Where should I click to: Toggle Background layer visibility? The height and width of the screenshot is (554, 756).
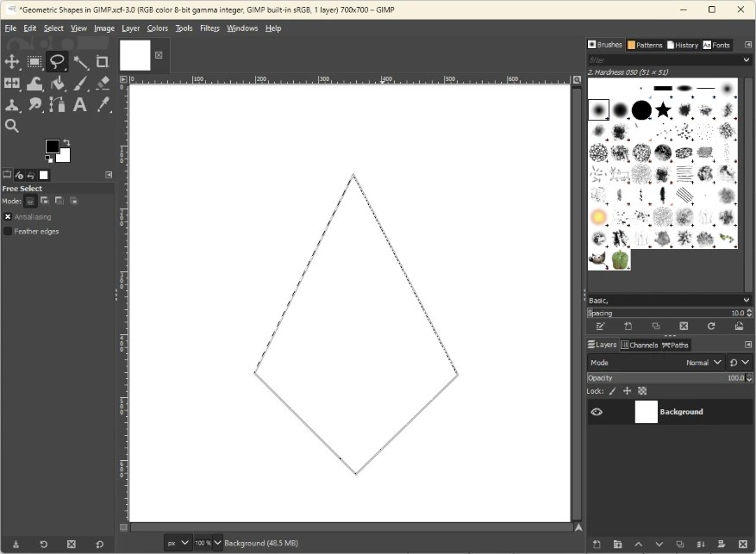pyautogui.click(x=597, y=412)
